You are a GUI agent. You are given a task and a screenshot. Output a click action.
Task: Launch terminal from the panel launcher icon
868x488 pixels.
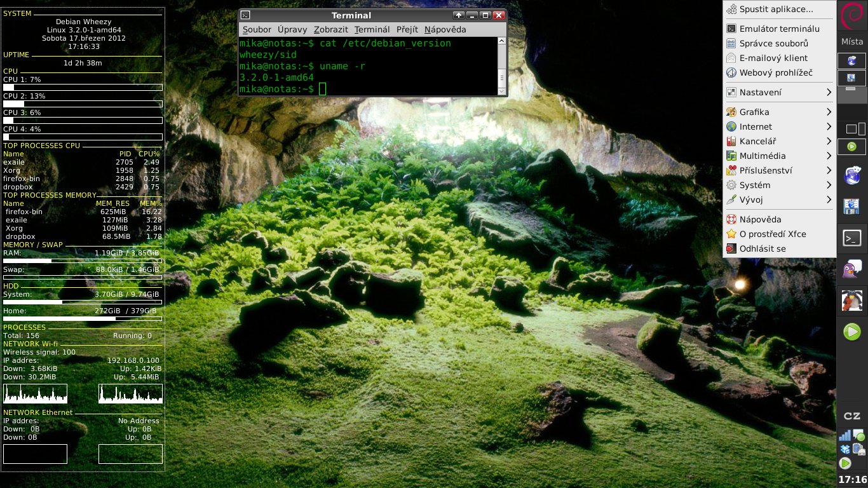(x=852, y=238)
